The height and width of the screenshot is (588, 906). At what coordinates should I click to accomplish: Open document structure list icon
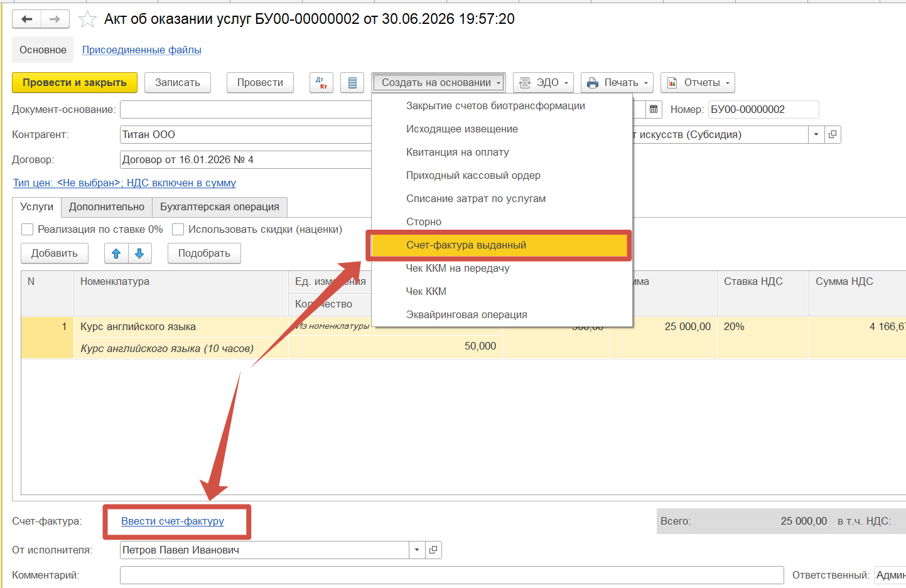click(352, 83)
